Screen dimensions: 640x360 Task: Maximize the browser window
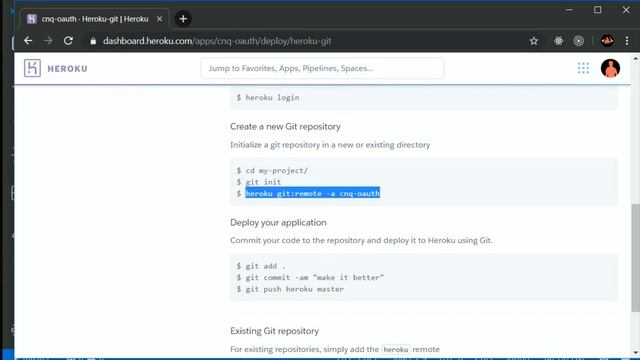pos(598,10)
